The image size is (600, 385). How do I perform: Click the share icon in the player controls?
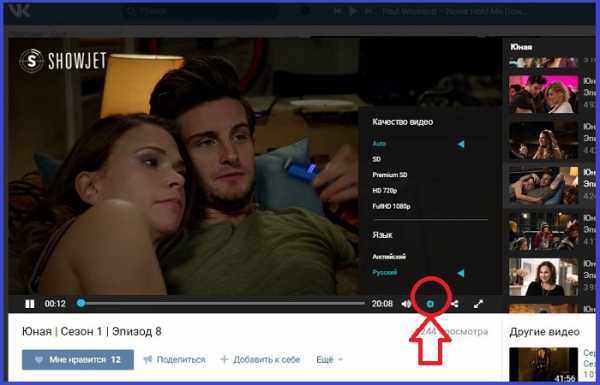[x=455, y=304]
